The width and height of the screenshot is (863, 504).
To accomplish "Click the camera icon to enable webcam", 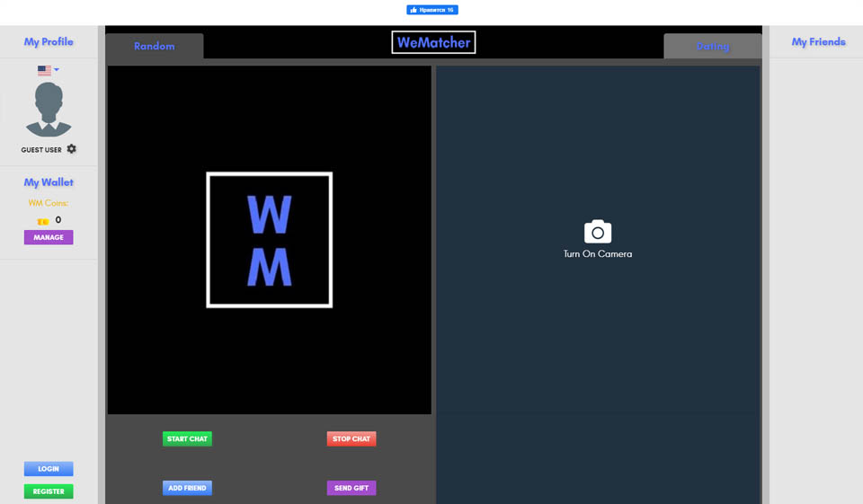I will (598, 232).
